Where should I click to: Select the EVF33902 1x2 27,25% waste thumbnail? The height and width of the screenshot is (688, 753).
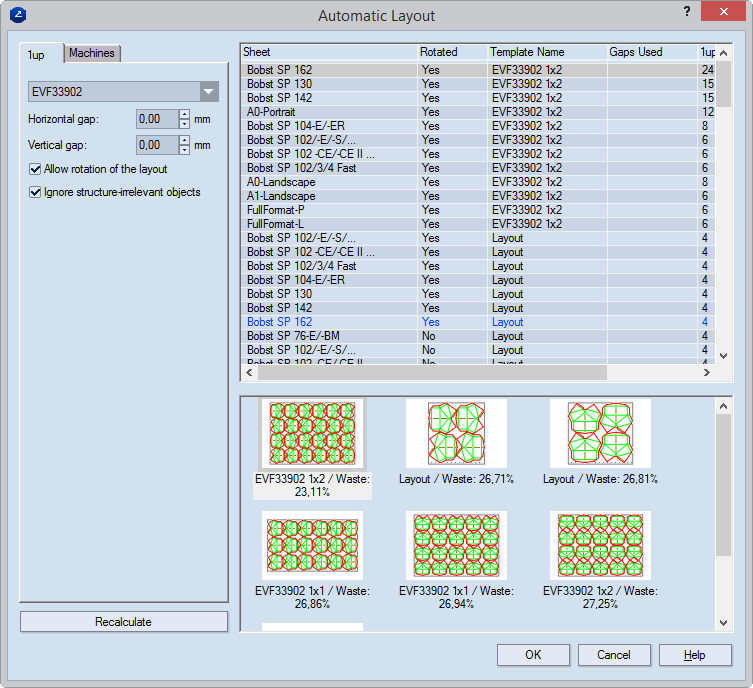(600, 546)
